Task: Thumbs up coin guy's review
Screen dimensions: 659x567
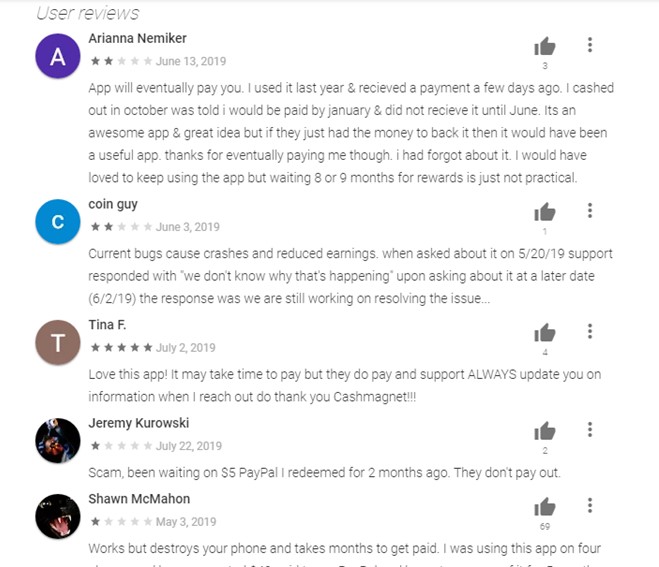Action: click(x=545, y=212)
